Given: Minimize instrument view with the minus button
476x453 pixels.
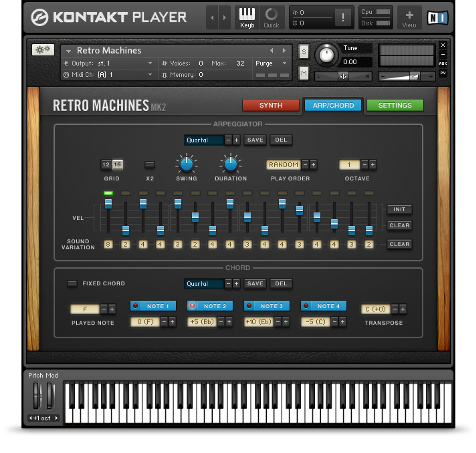Looking at the screenshot, I should point(443,54).
